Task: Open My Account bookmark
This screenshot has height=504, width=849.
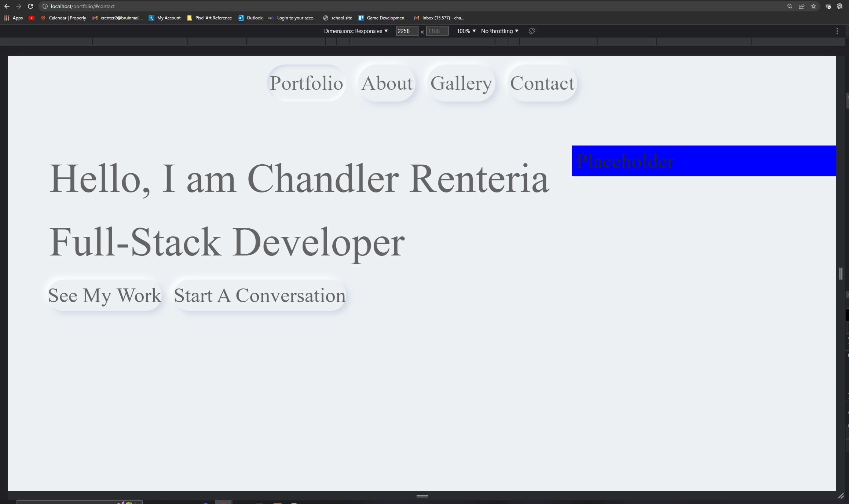Action: pyautogui.click(x=165, y=18)
